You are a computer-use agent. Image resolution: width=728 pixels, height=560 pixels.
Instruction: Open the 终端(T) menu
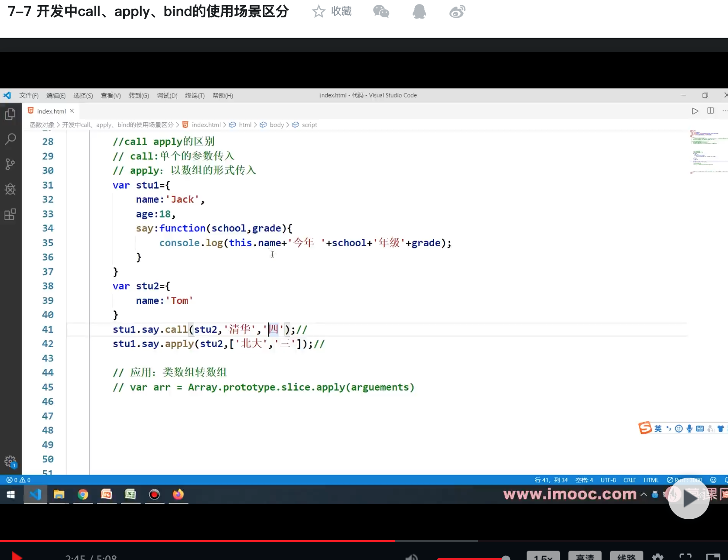click(195, 95)
